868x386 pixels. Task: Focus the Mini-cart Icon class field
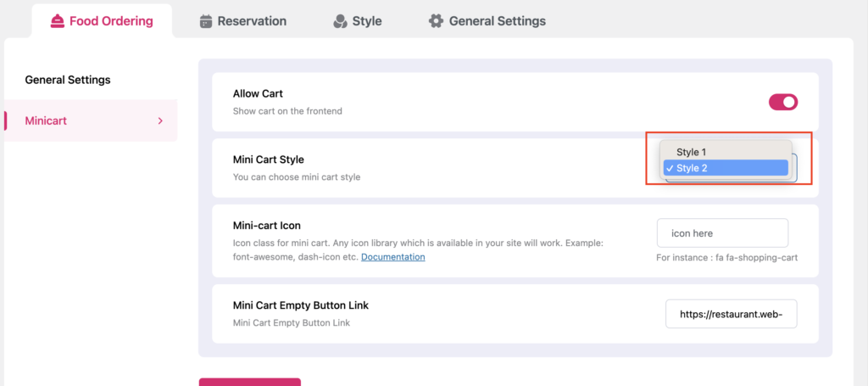(x=722, y=233)
